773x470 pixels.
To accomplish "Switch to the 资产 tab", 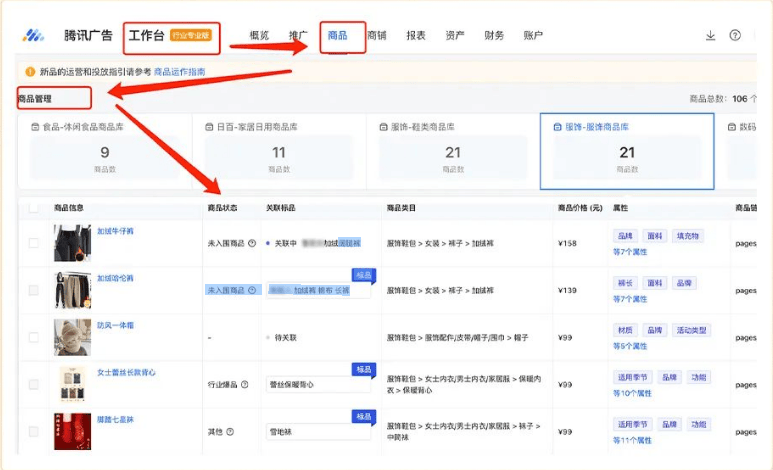I will (455, 36).
